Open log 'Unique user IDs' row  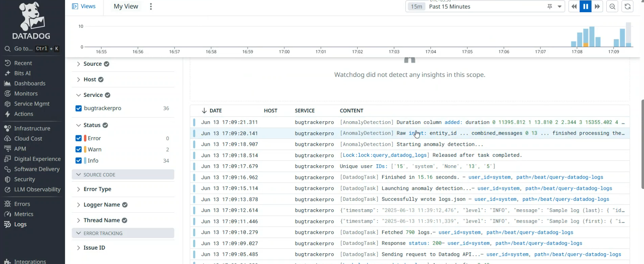click(410, 166)
